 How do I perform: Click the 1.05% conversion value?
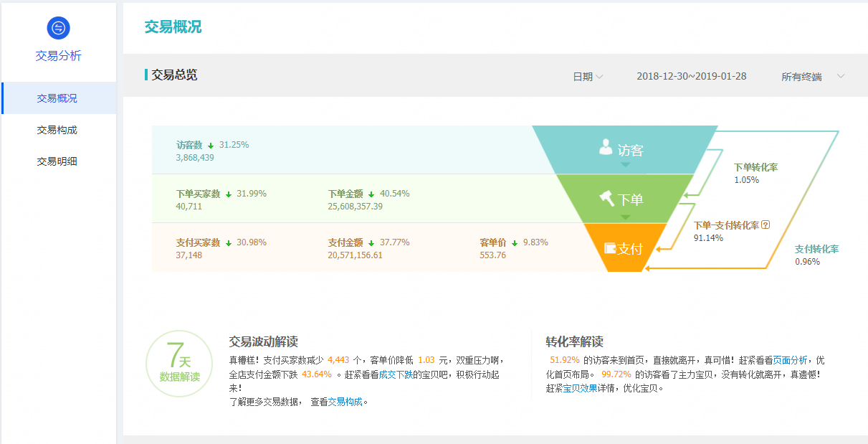[746, 179]
